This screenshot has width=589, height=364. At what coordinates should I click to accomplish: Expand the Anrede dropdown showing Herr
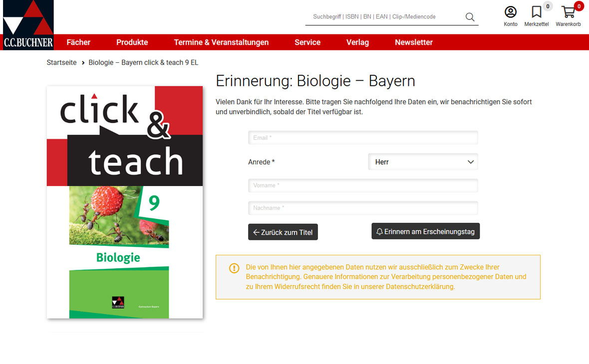[423, 162]
